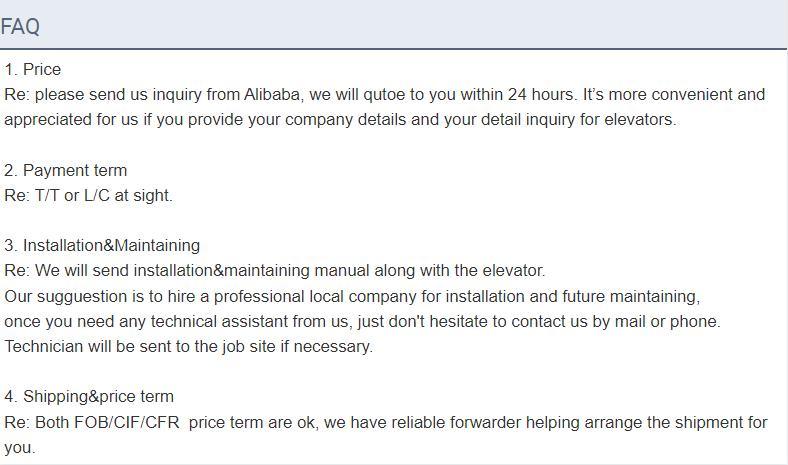Click the word Alibaba in the price answer
This screenshot has height=465, width=788.
[x=272, y=95]
